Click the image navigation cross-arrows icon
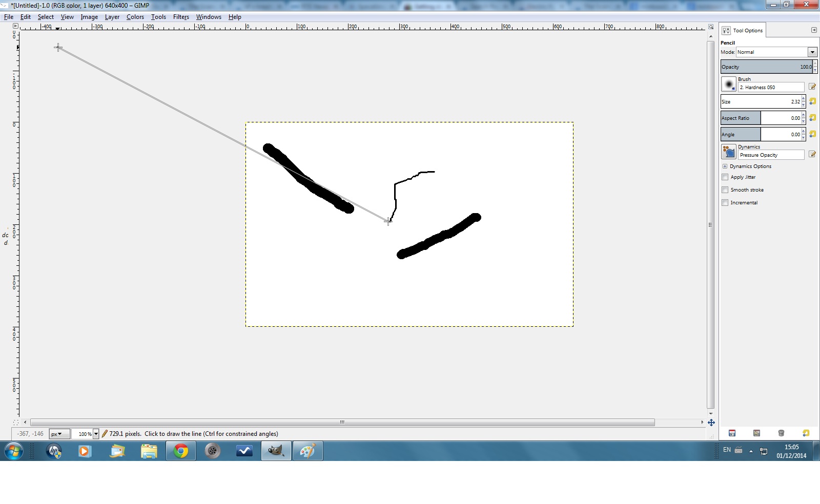This screenshot has width=820, height=504. 711,423
